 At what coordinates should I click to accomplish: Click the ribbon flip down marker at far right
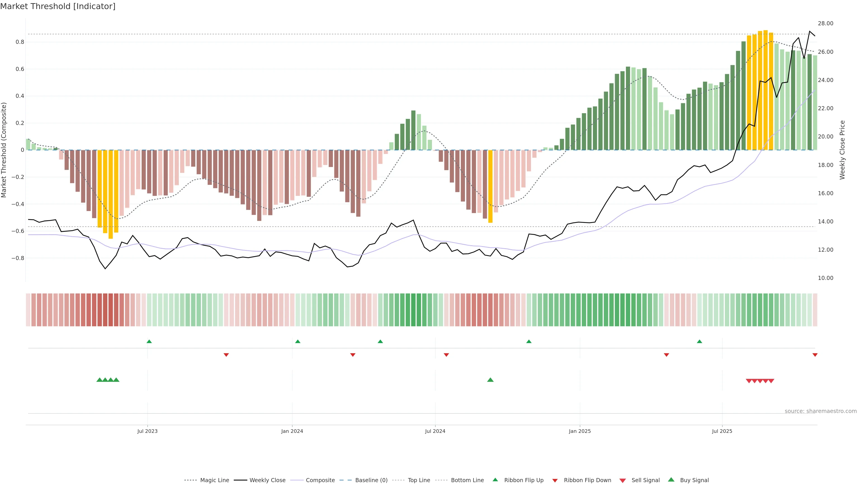pyautogui.click(x=815, y=355)
